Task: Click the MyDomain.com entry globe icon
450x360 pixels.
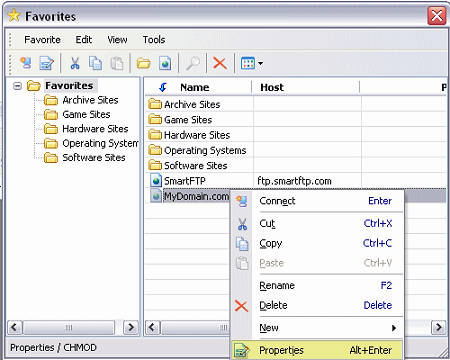Action: 156,196
